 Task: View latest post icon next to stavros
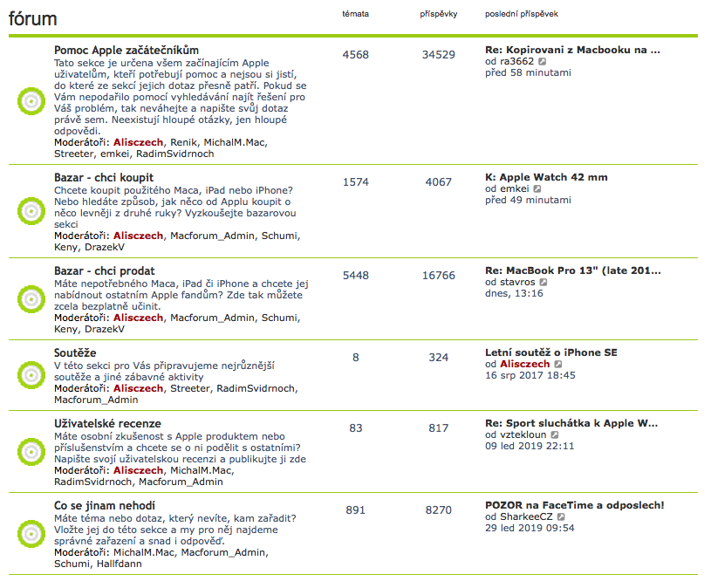tap(544, 283)
